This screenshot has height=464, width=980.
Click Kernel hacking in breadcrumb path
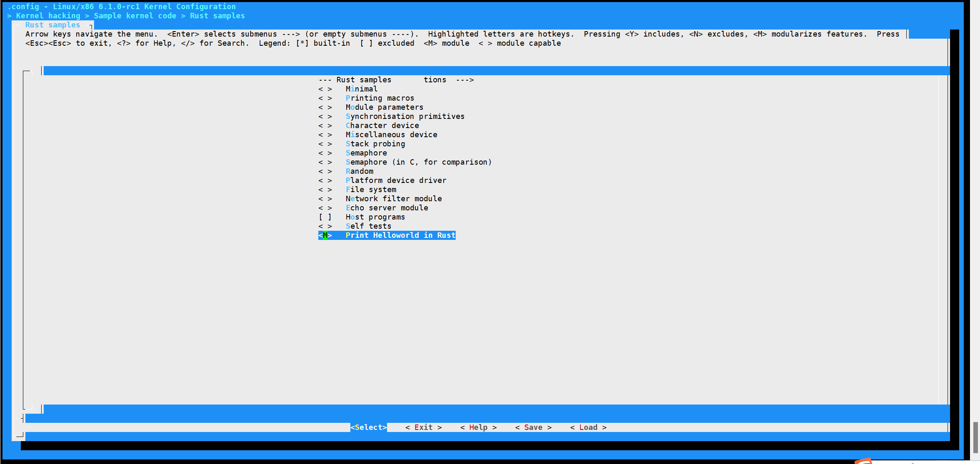point(48,16)
